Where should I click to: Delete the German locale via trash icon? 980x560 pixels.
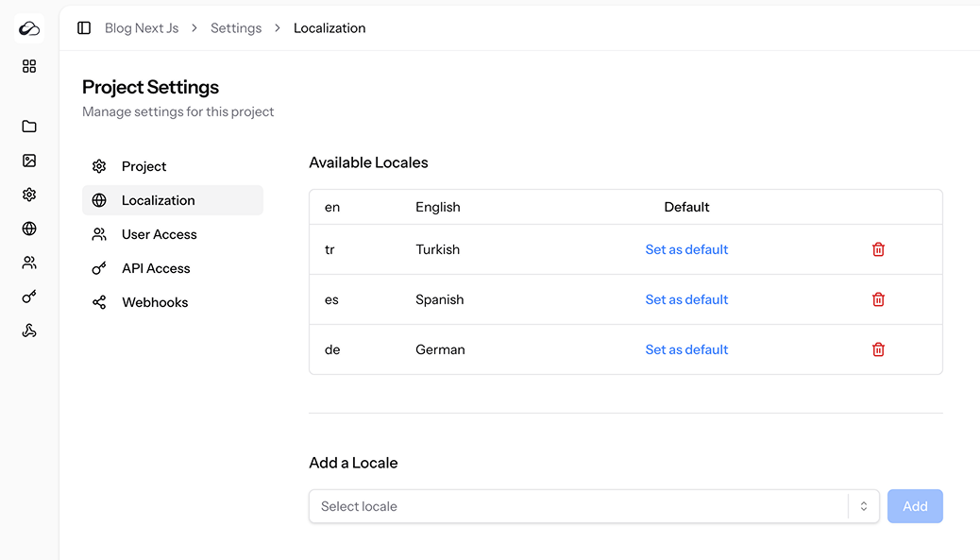click(878, 349)
